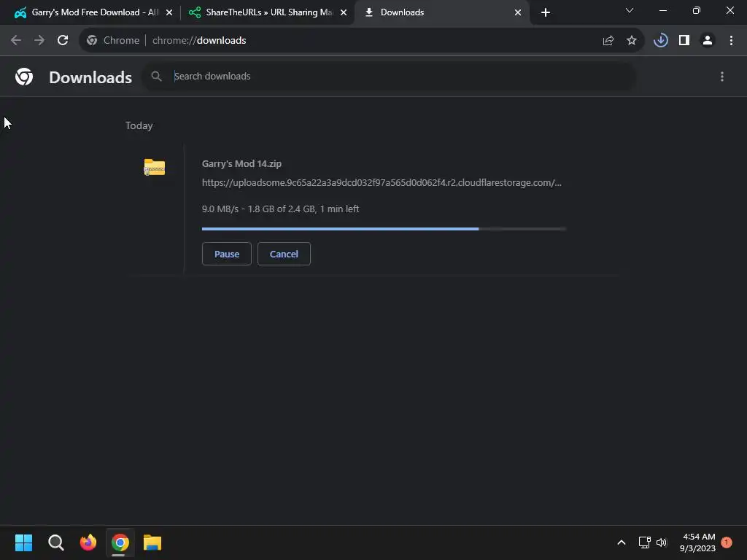
Task: Share this page icon in address bar
Action: coord(608,41)
